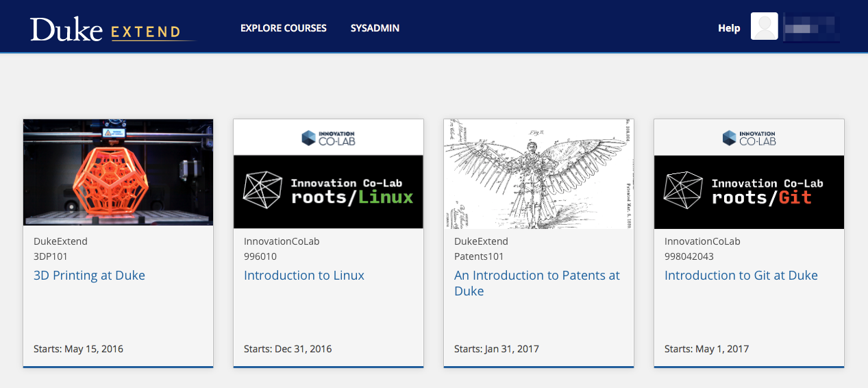Open the blurred username account menu
Image resolution: width=868 pixels, height=388 pixels.
tap(811, 28)
